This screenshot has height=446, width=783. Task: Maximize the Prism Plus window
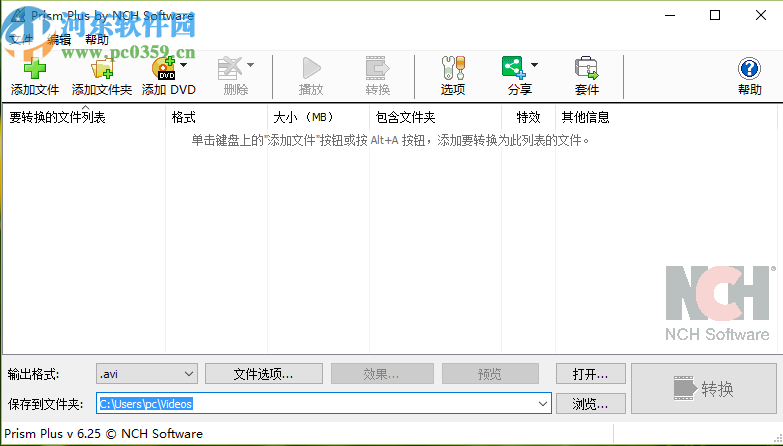pos(715,15)
